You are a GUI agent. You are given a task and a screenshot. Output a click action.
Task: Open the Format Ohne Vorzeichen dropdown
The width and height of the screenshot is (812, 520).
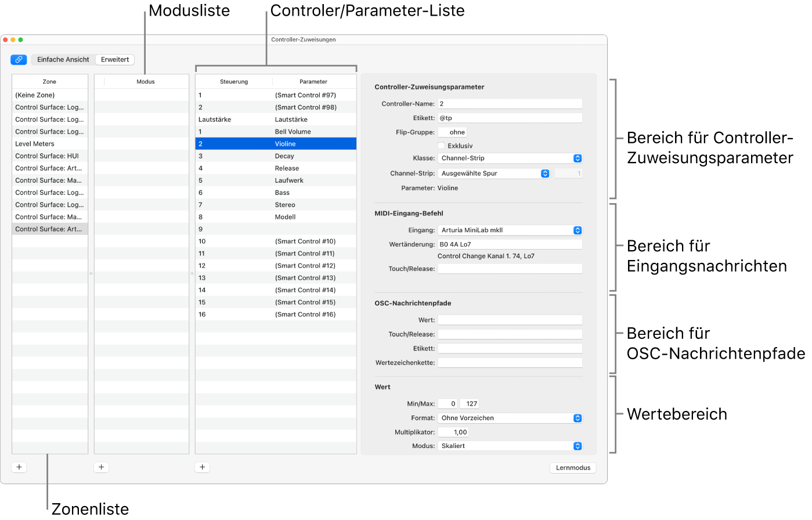click(x=510, y=418)
